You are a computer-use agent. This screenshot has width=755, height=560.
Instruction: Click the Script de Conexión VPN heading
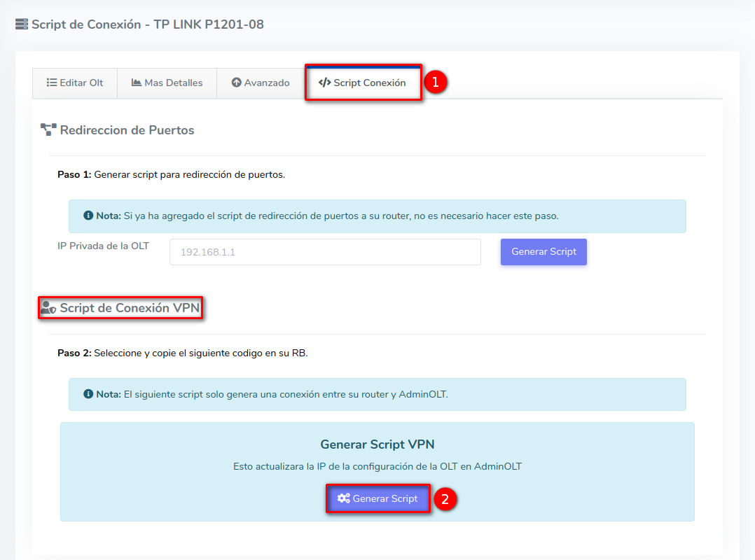click(x=130, y=308)
